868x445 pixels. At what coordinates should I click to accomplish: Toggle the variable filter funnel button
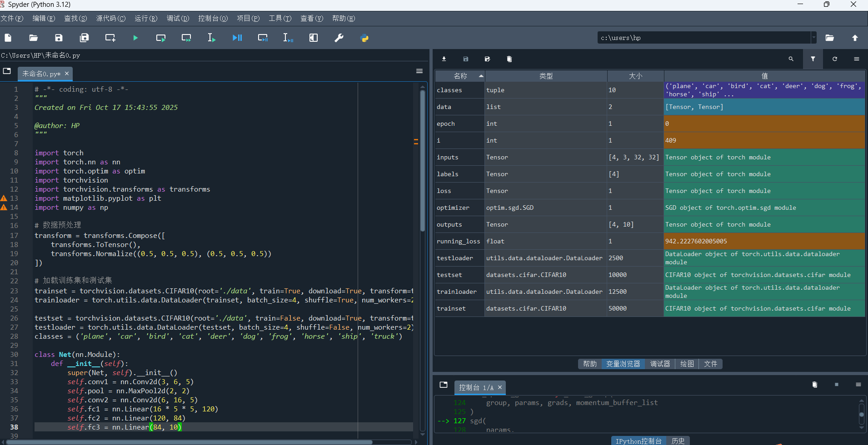(x=813, y=59)
